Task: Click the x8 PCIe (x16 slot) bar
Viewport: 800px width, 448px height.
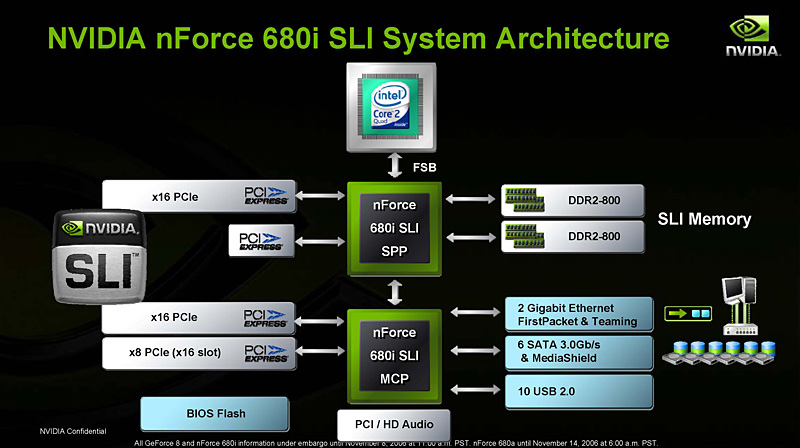Action: [199, 353]
